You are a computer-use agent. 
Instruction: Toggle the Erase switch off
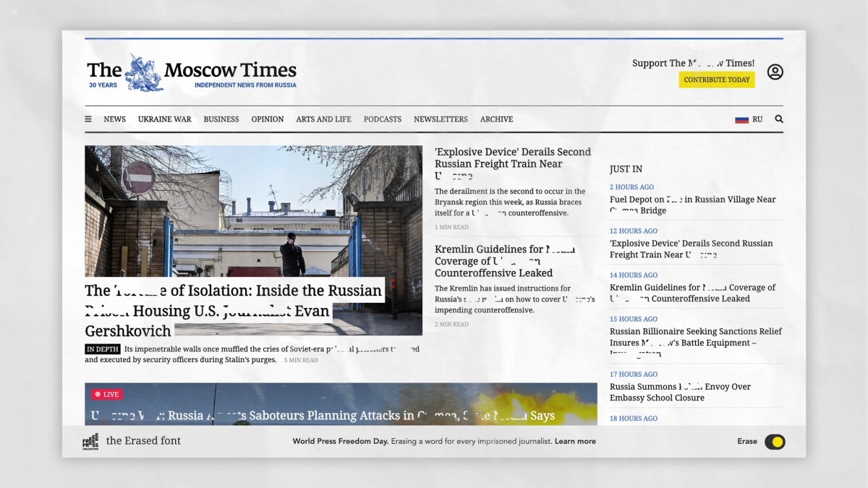click(x=775, y=442)
